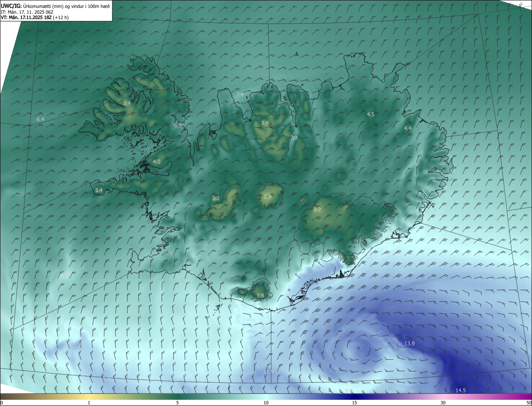
Task: Click the 4.5 value label
Action: [370, 114]
